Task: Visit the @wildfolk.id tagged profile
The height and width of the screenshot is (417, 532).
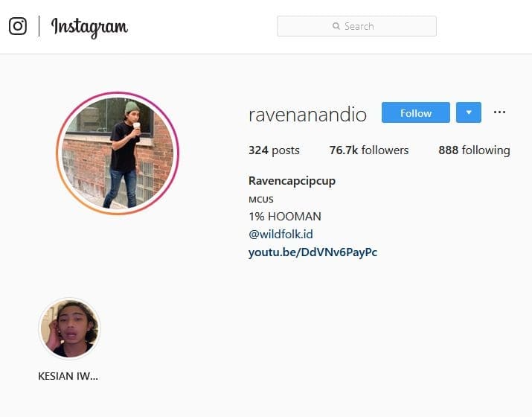Action: 279,234
